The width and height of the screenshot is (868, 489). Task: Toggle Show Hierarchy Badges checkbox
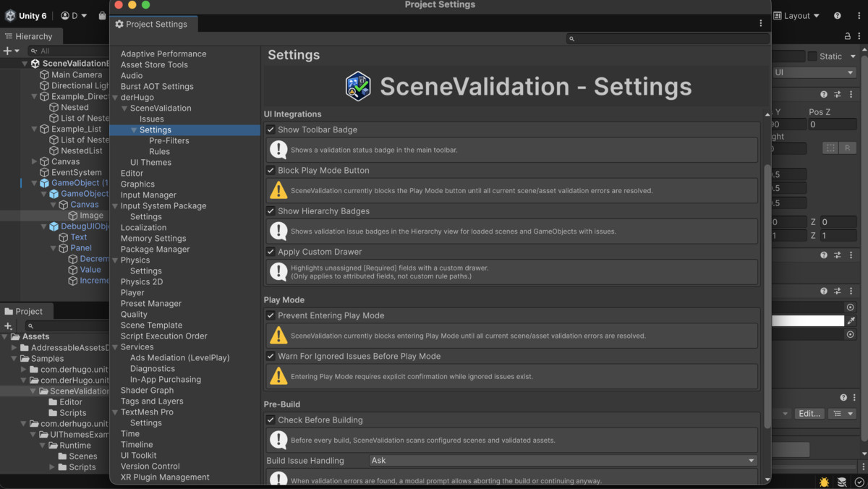271,211
